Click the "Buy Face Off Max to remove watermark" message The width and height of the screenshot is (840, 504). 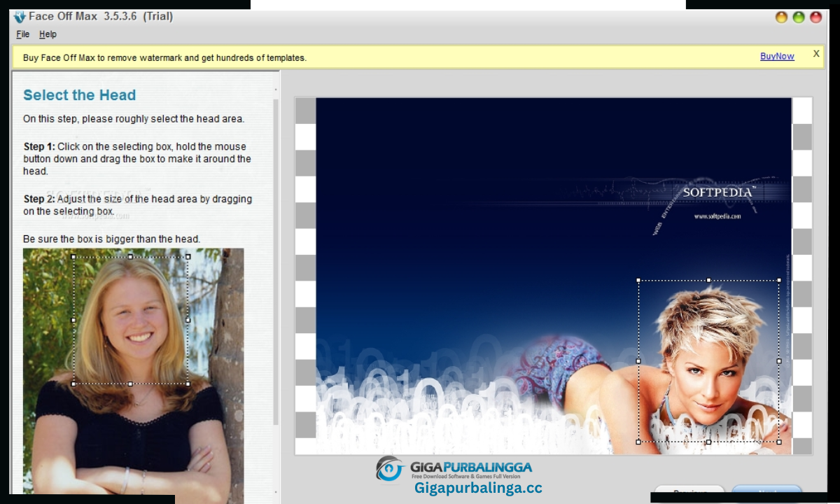[x=164, y=58]
